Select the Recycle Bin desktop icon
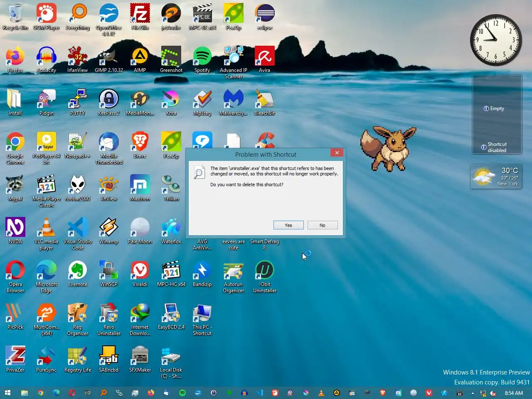This screenshot has height=399, width=532. tap(15, 17)
